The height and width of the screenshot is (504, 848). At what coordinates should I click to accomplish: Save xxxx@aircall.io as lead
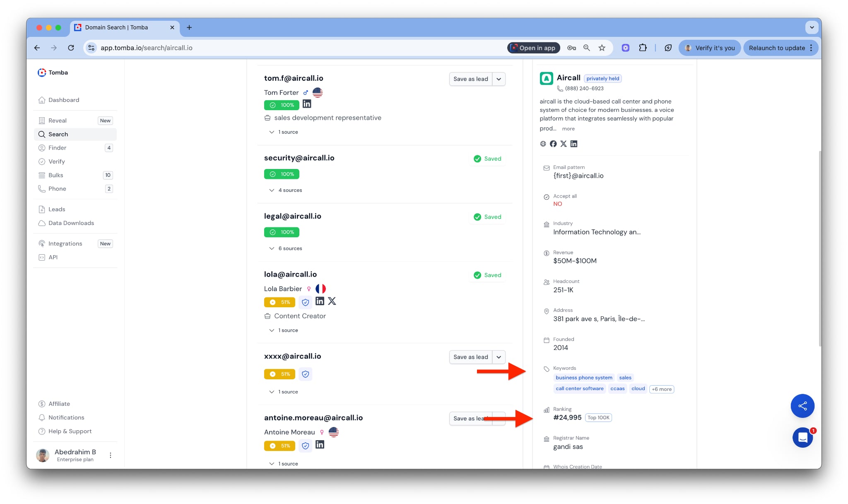click(470, 357)
